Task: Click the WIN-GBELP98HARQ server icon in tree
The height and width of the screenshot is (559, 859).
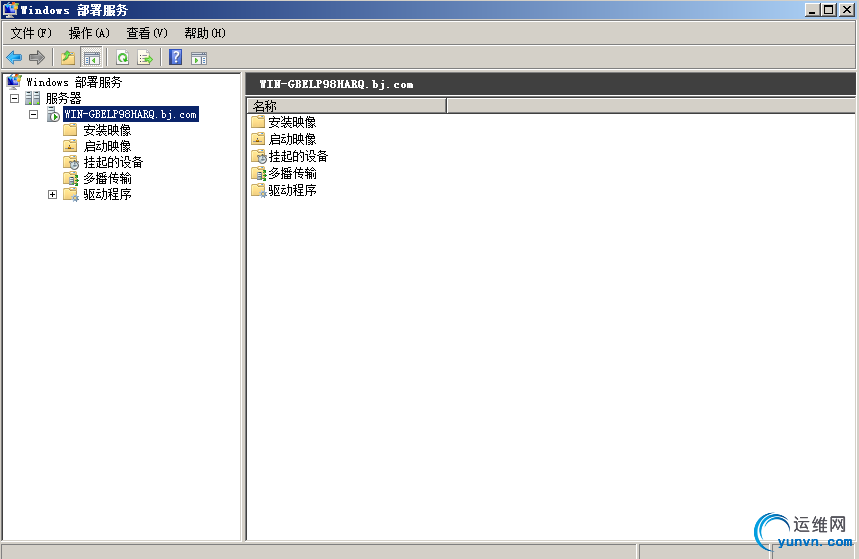Action: [x=53, y=114]
